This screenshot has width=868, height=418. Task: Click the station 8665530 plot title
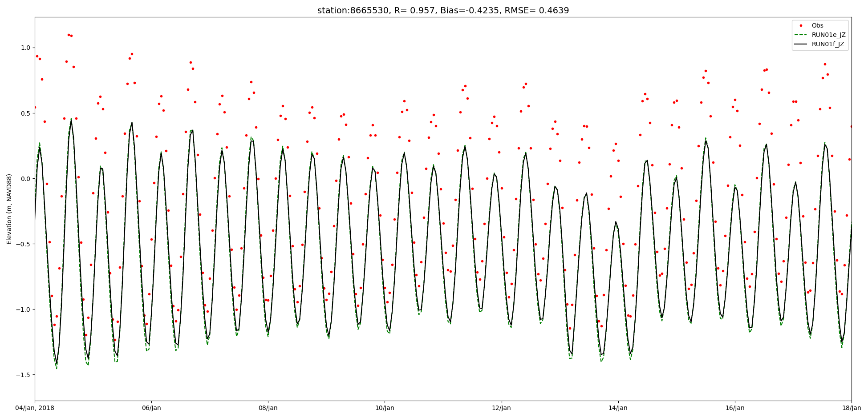pos(443,11)
